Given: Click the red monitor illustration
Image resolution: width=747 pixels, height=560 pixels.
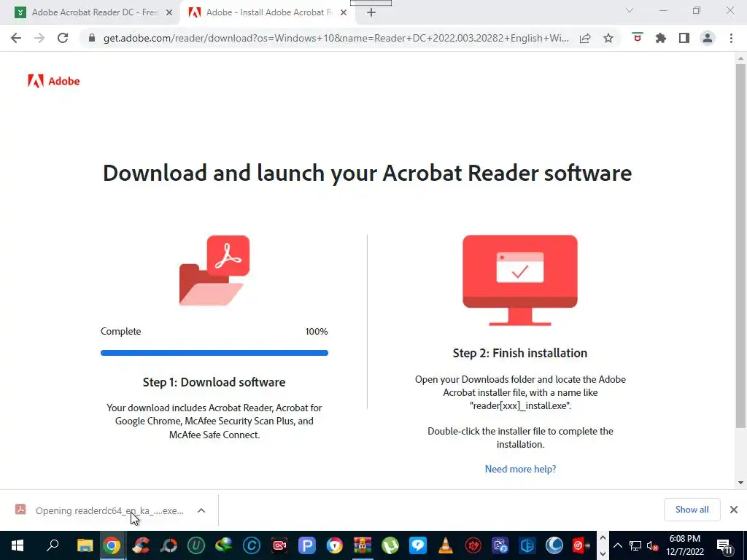Looking at the screenshot, I should coord(519,281).
